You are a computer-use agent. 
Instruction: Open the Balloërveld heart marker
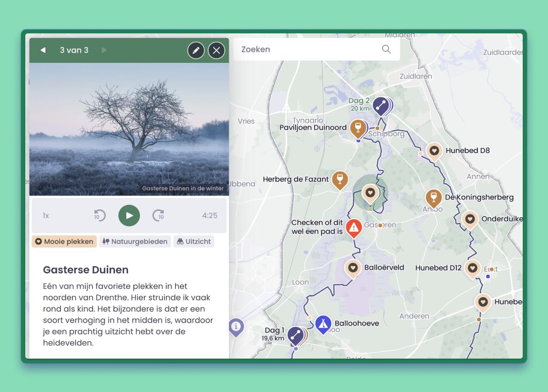(x=353, y=268)
